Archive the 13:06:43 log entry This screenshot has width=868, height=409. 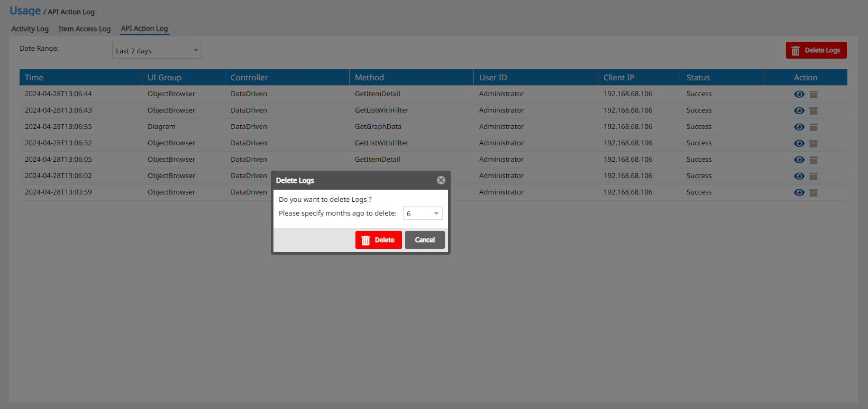click(814, 110)
